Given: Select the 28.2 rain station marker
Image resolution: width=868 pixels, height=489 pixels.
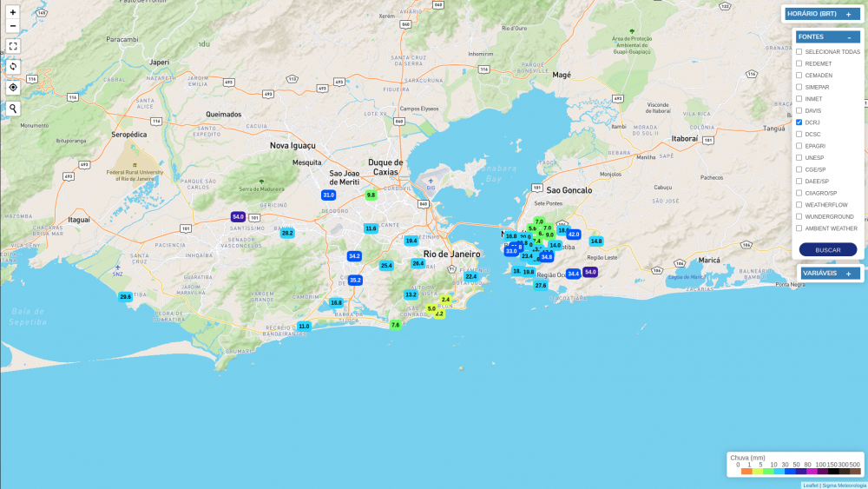Looking at the screenshot, I should click(287, 233).
